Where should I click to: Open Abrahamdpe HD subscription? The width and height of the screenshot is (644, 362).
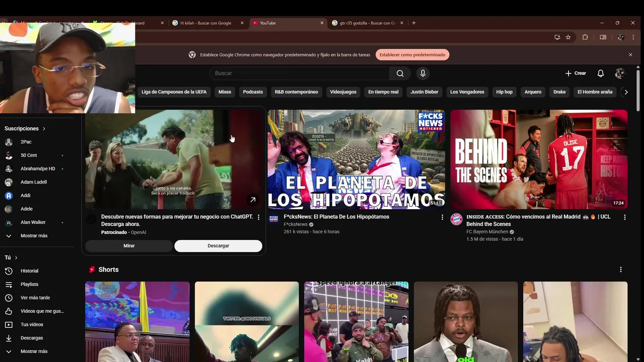click(x=37, y=169)
